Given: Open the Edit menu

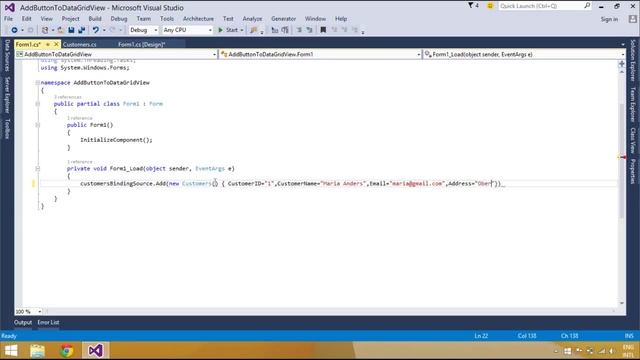Looking at the screenshot, I should pos(27,19).
